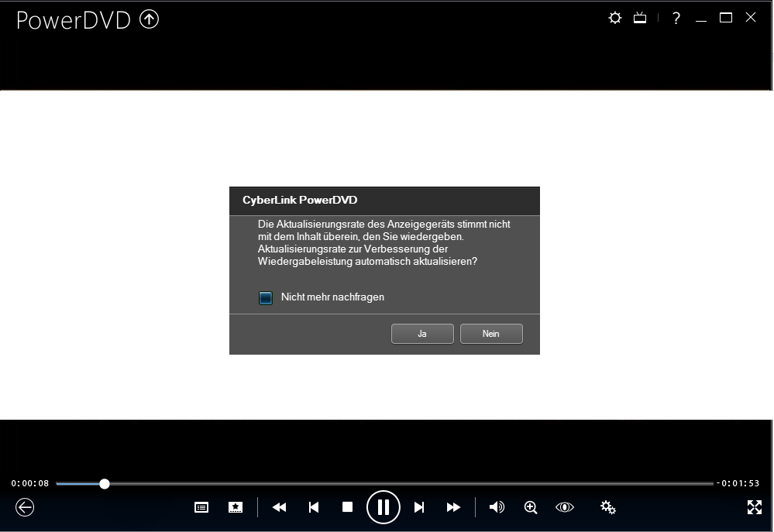
Task: Click the 'Ja' button
Action: [422, 334]
